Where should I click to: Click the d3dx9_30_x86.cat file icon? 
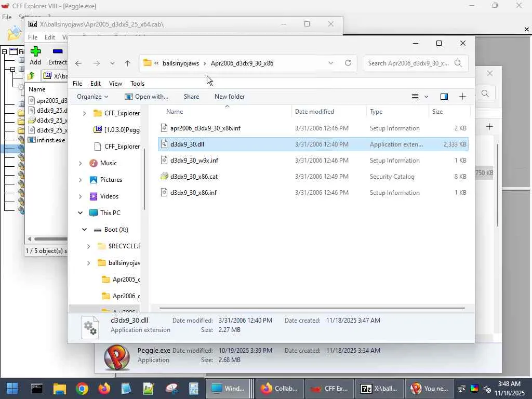(164, 177)
